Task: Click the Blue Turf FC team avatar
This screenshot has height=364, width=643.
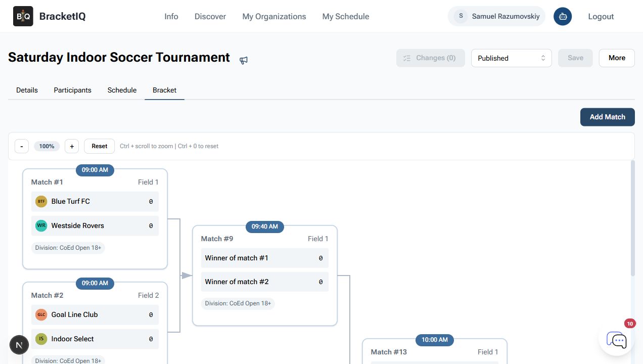Action: tap(41, 201)
